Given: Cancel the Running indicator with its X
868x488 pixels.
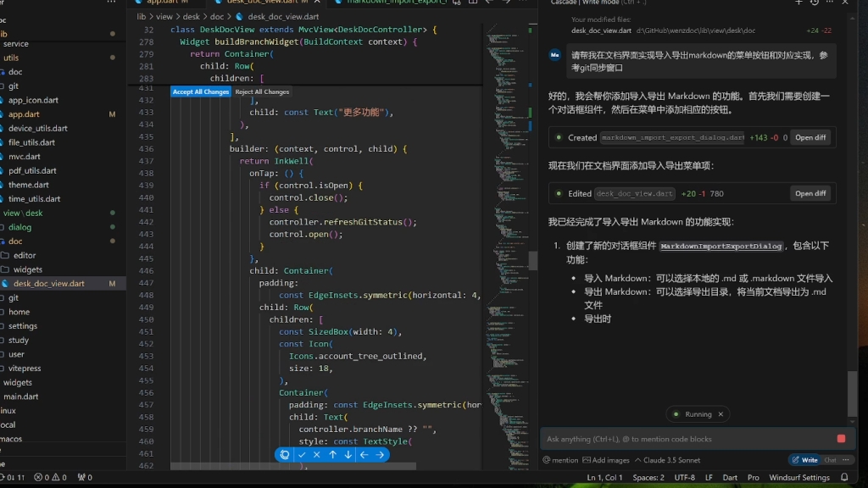Looking at the screenshot, I should (721, 413).
